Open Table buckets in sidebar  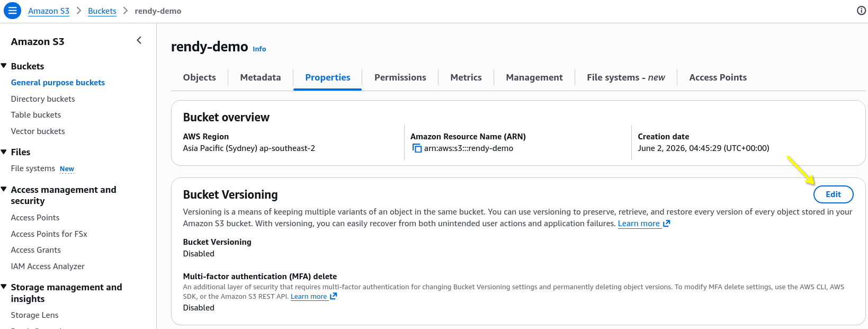pos(36,115)
